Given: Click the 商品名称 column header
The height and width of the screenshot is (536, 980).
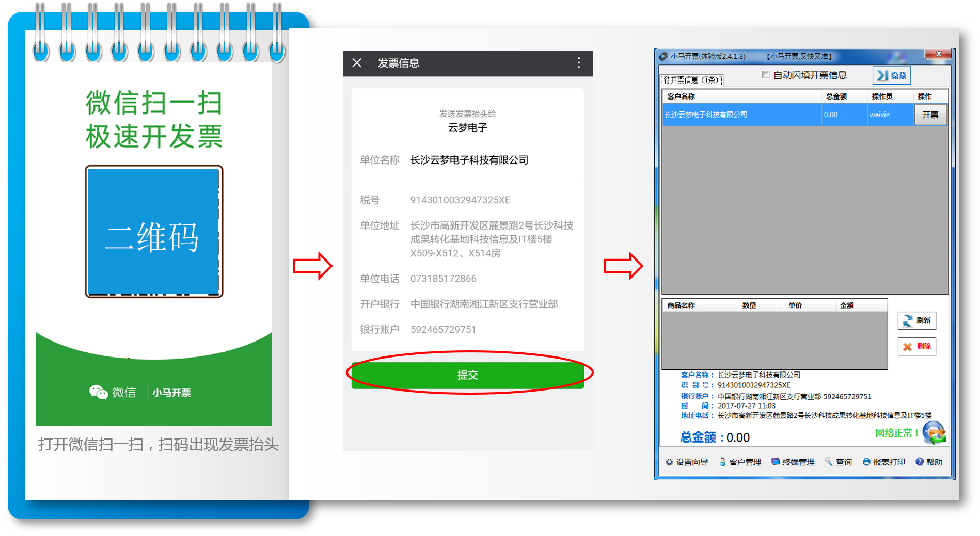Looking at the screenshot, I should tap(700, 306).
